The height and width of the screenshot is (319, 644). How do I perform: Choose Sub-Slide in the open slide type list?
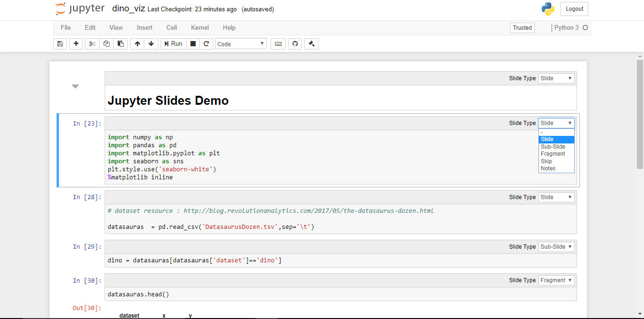556,147
